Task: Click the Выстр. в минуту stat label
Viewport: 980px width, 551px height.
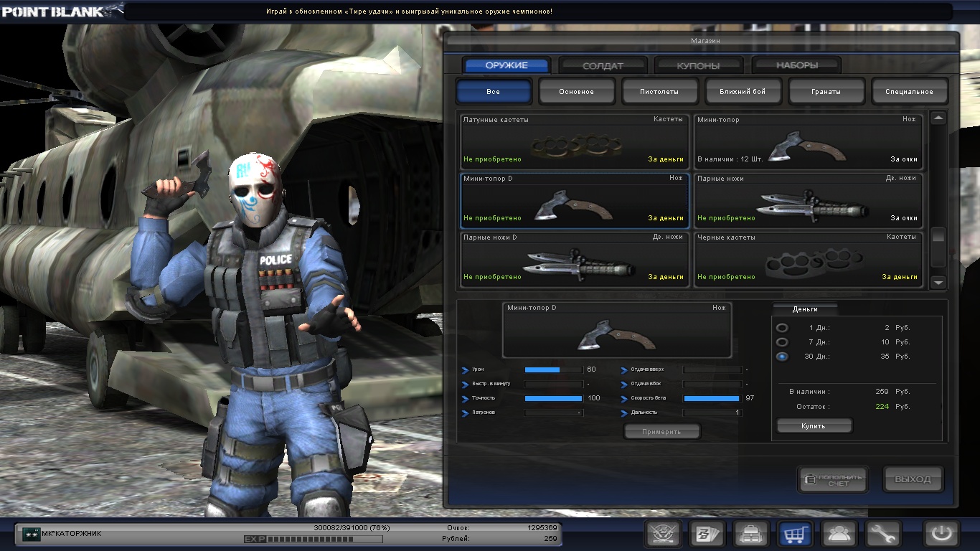Action: pyautogui.click(x=491, y=384)
